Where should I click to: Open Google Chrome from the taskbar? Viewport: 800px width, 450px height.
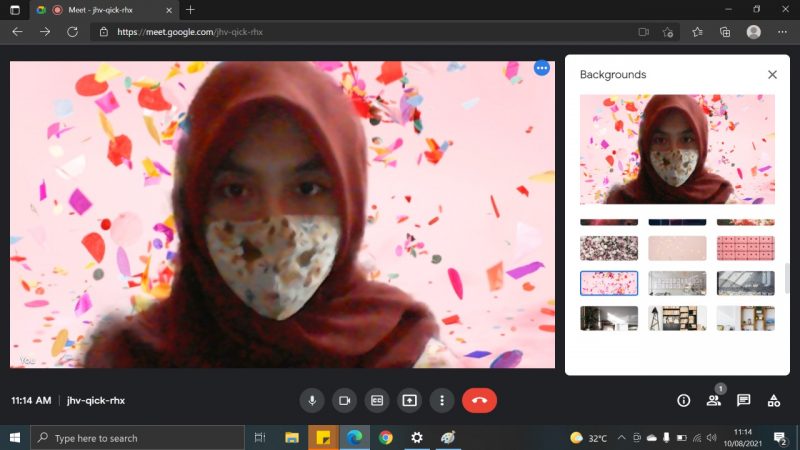[386, 438]
